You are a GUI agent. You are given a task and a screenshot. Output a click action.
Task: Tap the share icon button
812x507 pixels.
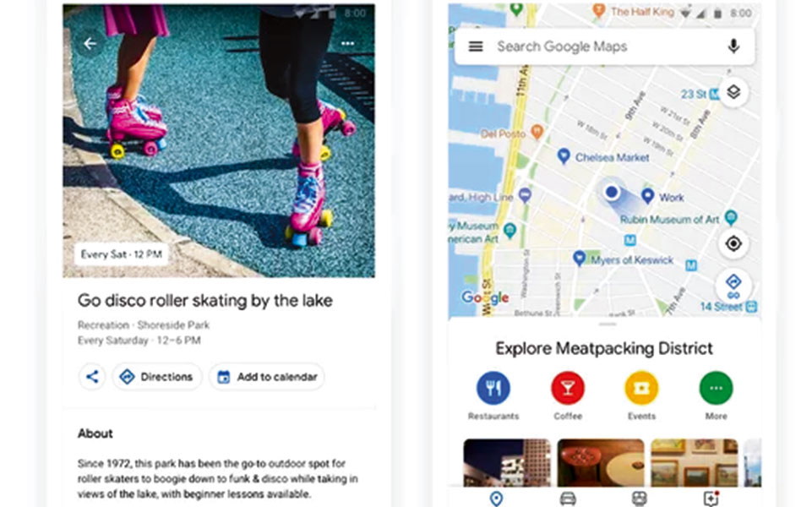point(92,377)
